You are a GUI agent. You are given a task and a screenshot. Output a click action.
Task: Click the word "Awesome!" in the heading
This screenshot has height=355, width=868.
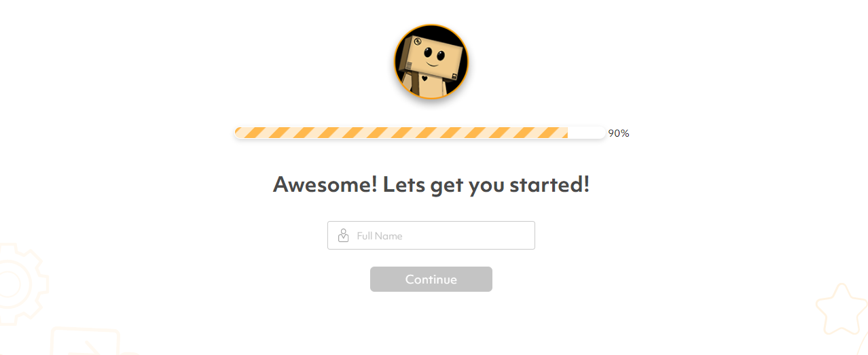(x=325, y=184)
